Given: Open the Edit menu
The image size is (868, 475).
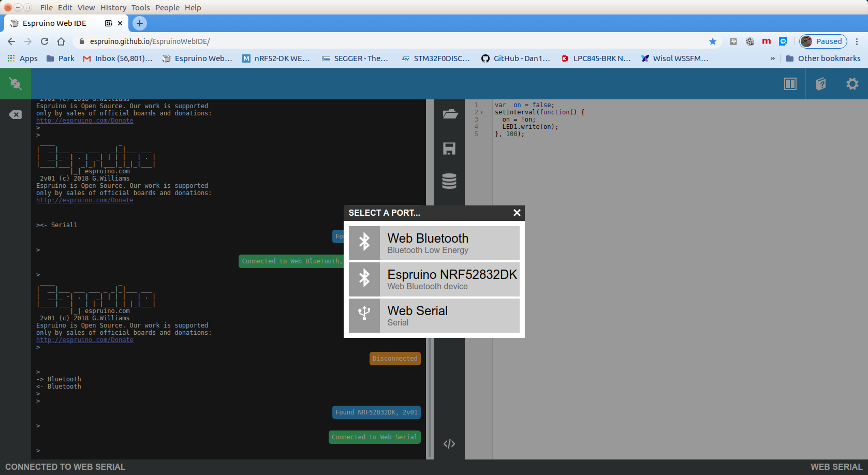Looking at the screenshot, I should [x=65, y=8].
